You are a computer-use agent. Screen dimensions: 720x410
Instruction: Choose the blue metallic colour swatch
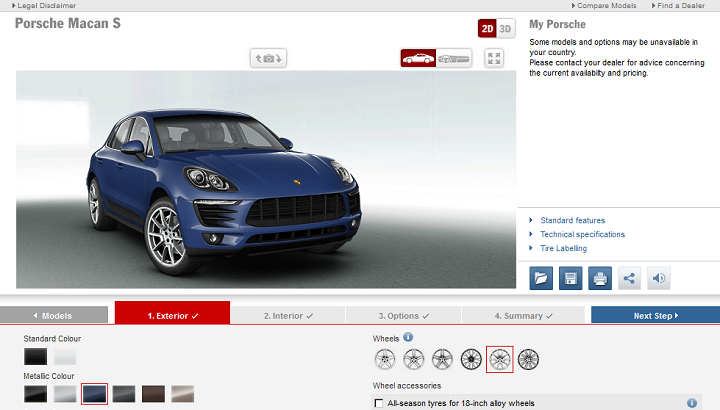(x=95, y=394)
